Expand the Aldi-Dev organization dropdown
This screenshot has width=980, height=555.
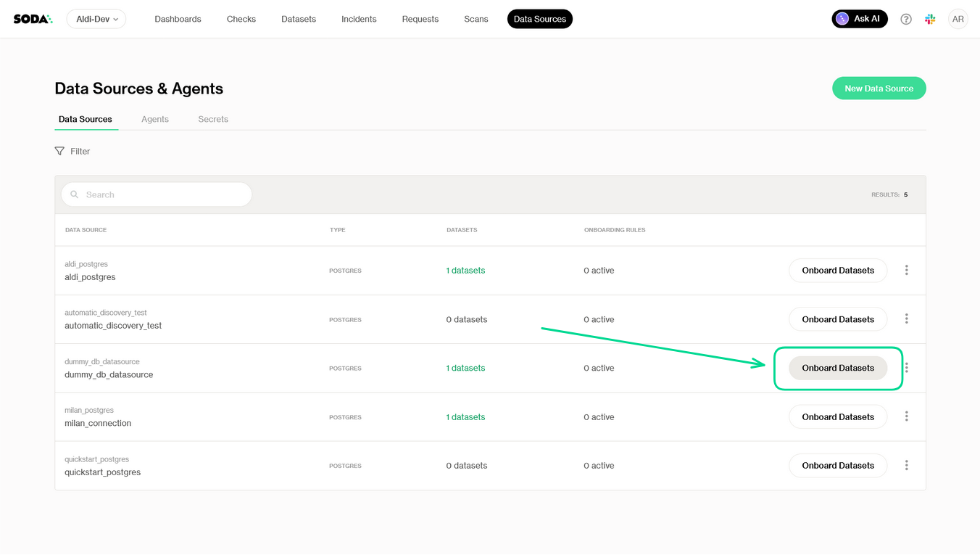(96, 20)
